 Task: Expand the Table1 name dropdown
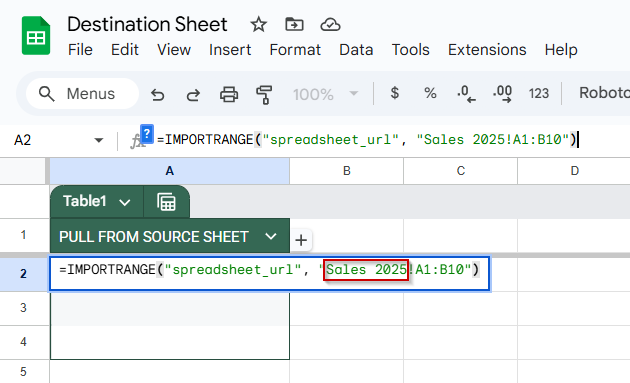(125, 202)
